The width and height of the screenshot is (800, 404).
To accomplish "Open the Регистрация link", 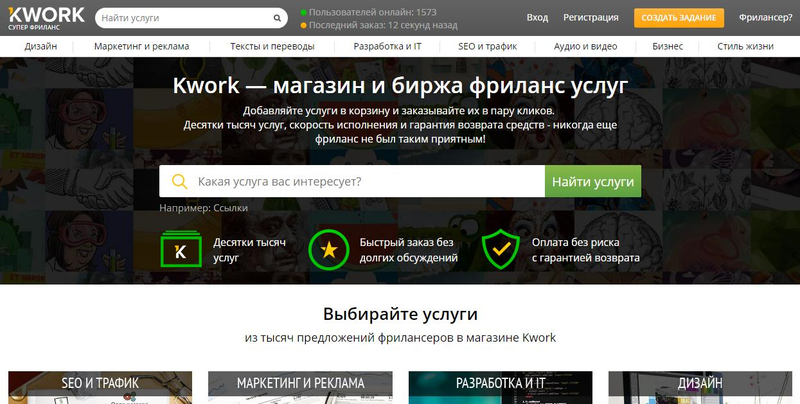I will 589,18.
